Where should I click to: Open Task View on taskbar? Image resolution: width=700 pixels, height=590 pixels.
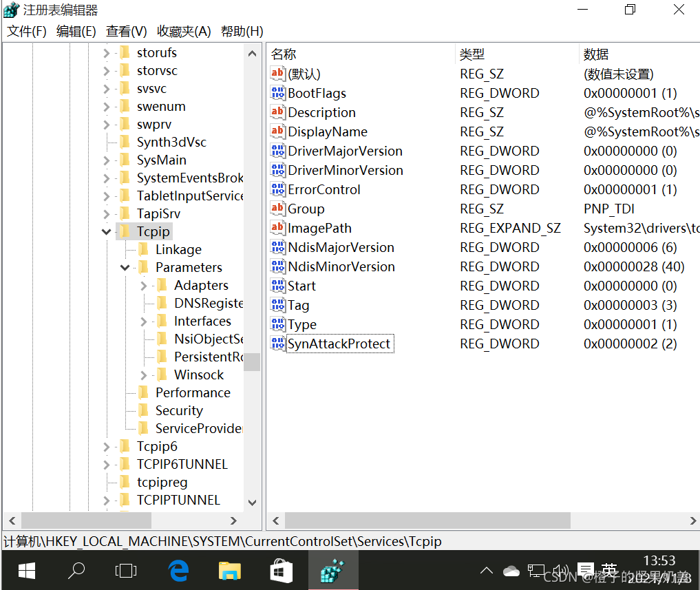point(126,570)
